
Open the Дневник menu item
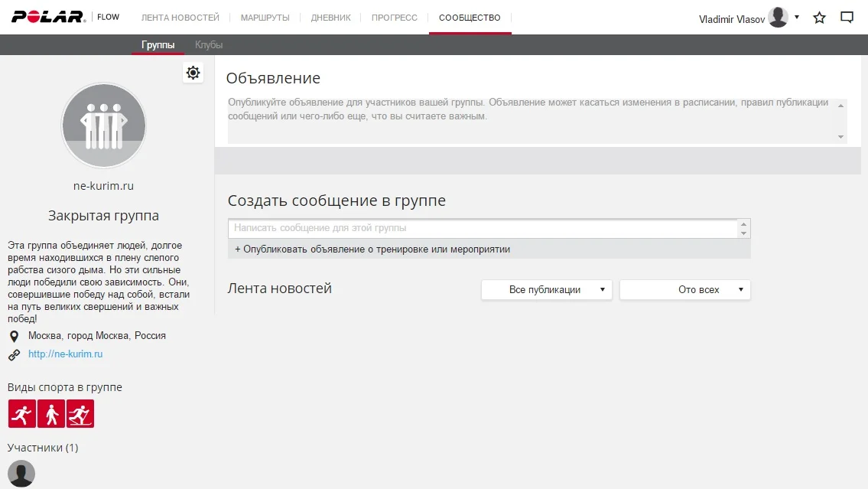[330, 18]
